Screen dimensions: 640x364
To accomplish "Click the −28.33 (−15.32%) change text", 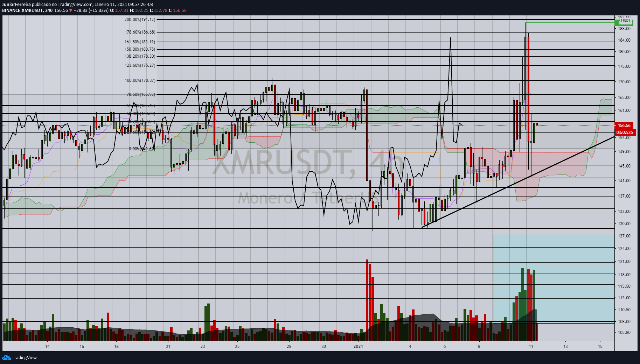I will 91,10.
